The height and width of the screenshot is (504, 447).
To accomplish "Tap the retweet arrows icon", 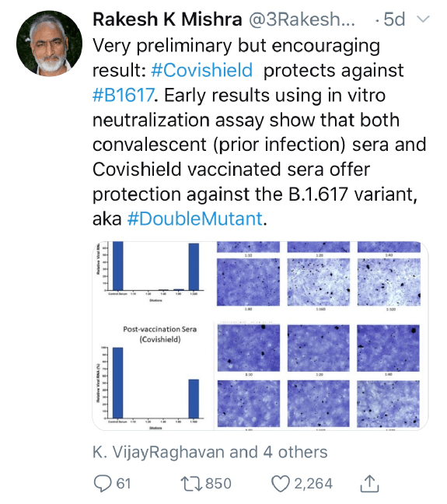I will click(x=191, y=484).
